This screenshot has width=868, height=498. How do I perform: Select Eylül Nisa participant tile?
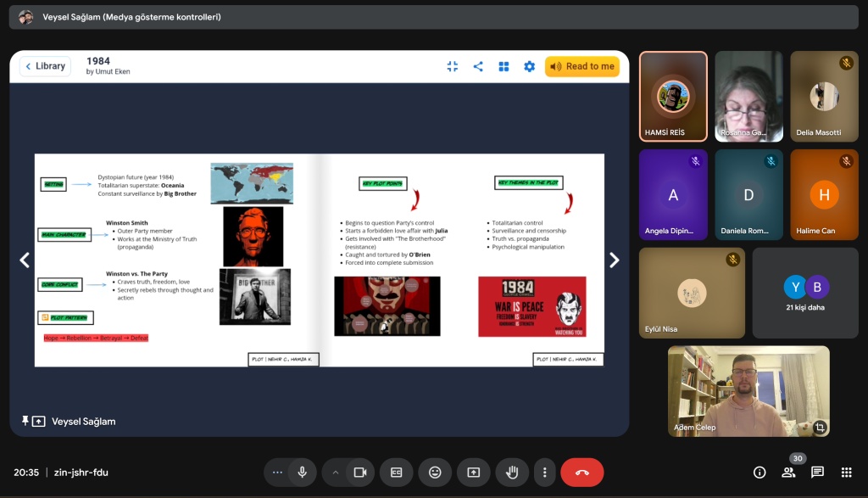coord(692,293)
